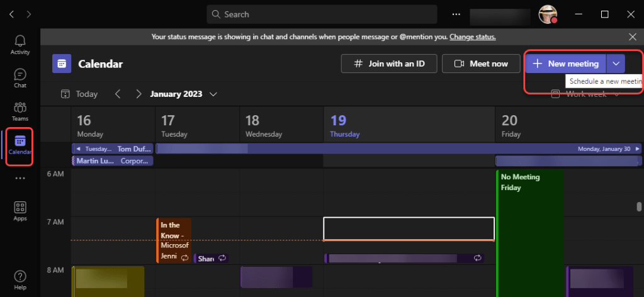Go to the next week arrow
Image resolution: width=644 pixels, height=297 pixels.
click(138, 94)
